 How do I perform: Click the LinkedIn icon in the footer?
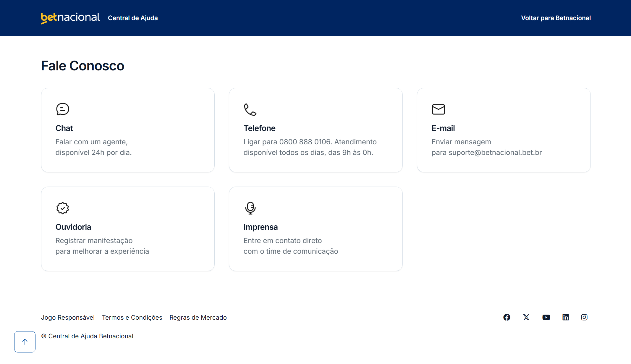(565, 317)
